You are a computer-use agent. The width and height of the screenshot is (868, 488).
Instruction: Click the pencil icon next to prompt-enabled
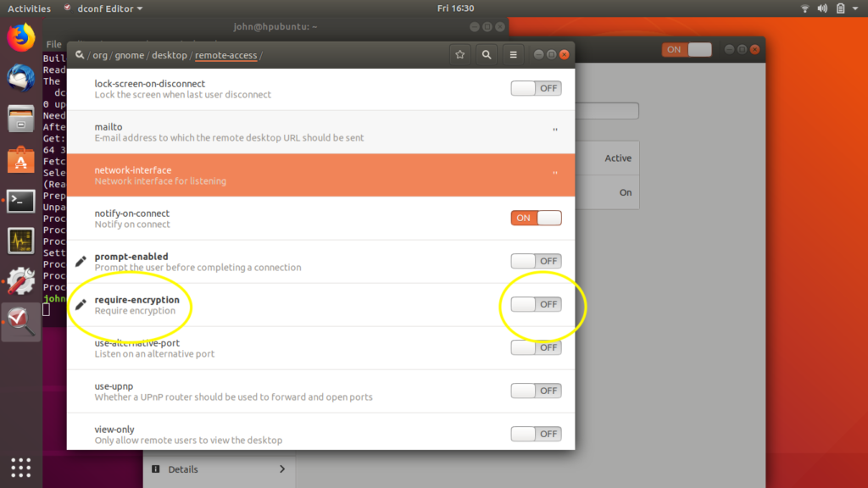(x=81, y=261)
